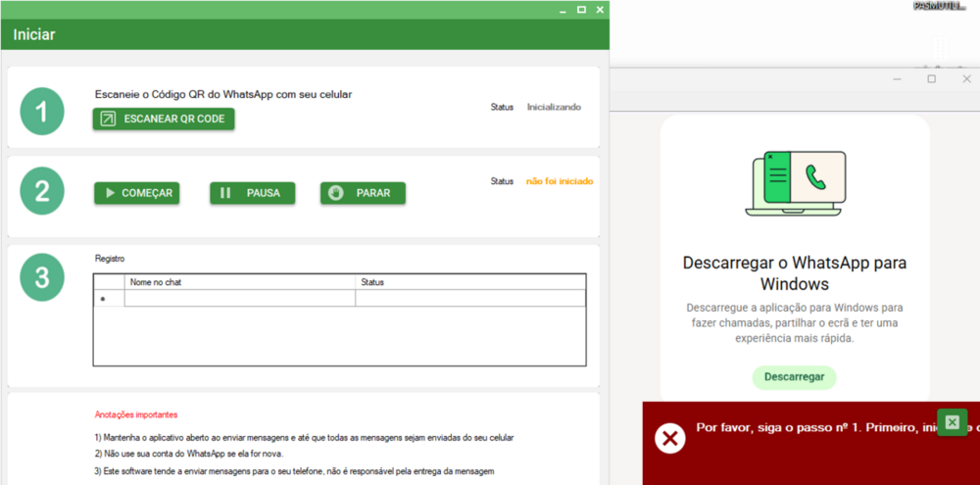Select the Status column header in Registro

(x=469, y=282)
